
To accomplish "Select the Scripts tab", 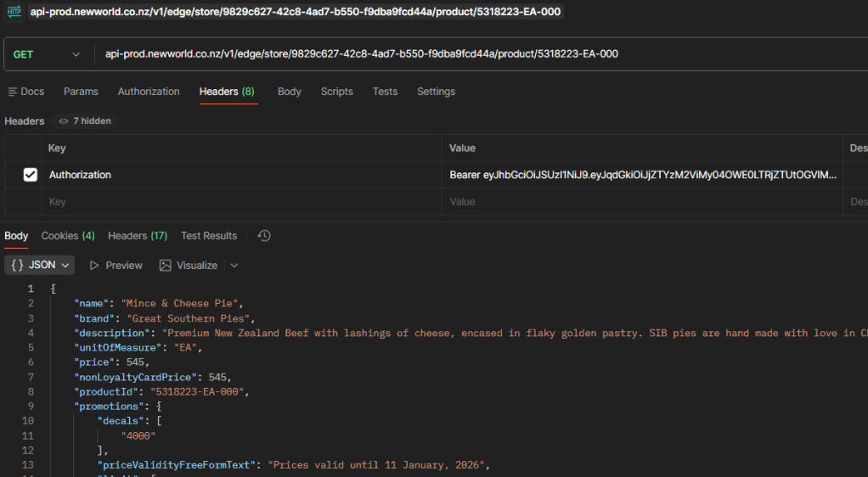I will [336, 92].
